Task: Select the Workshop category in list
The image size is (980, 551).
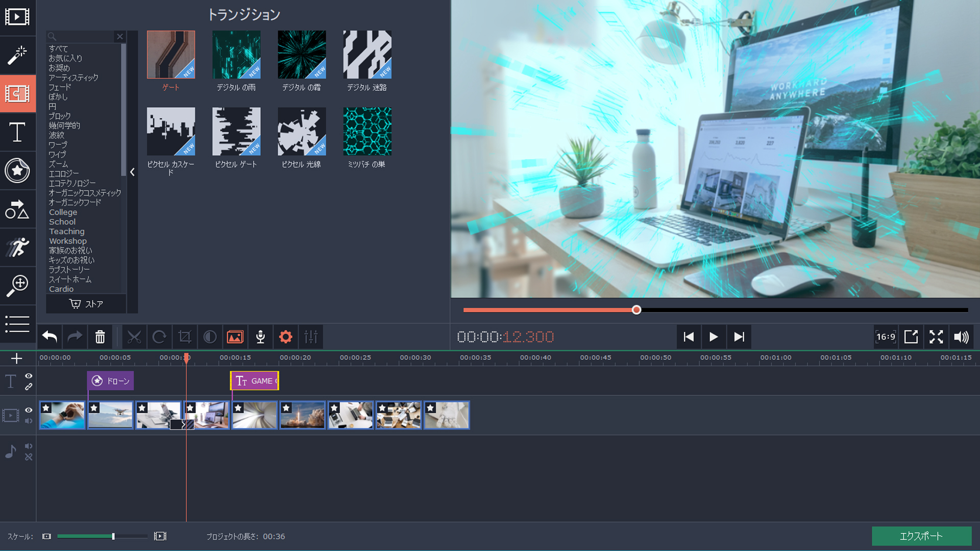Action: (68, 241)
